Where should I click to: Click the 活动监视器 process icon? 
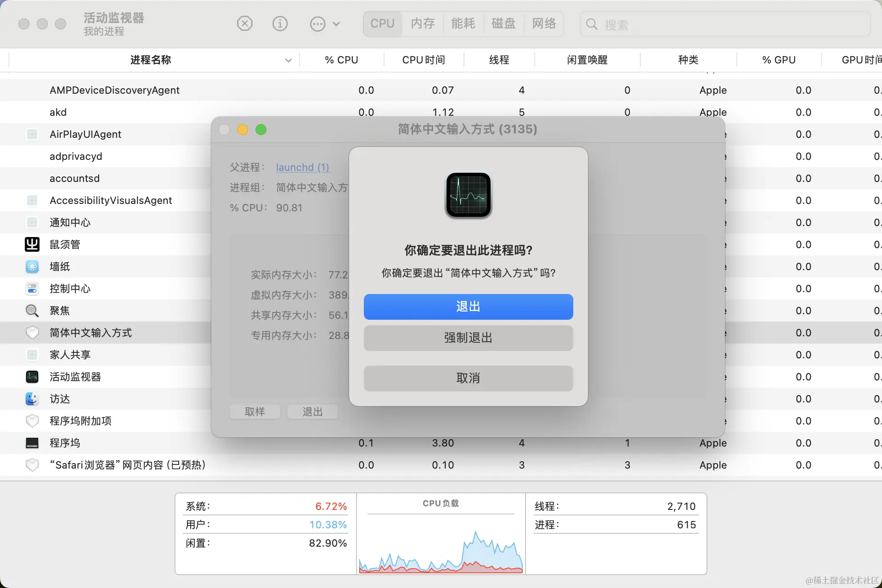coord(32,377)
